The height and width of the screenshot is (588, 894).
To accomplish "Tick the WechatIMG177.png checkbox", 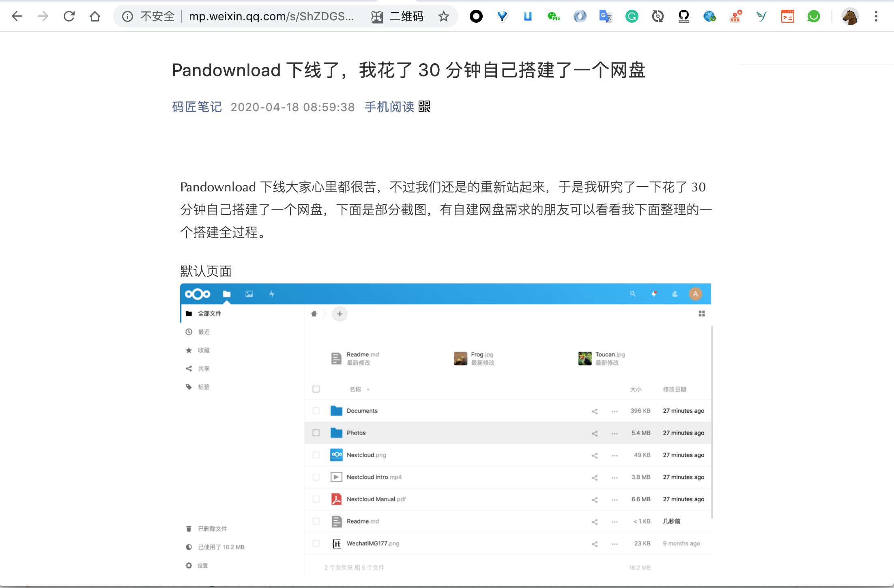I will pos(316,543).
